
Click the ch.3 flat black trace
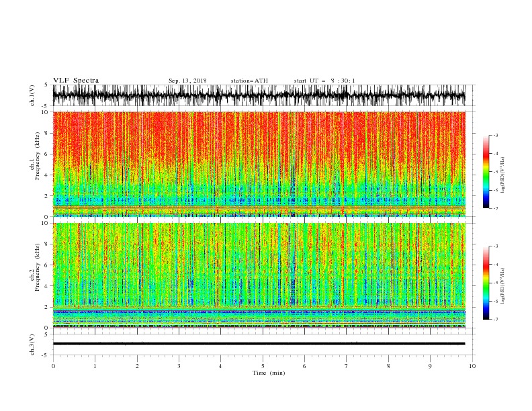coord(259,344)
